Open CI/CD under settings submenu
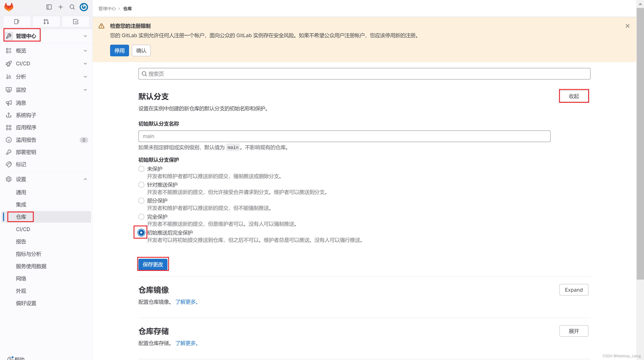 click(23, 229)
